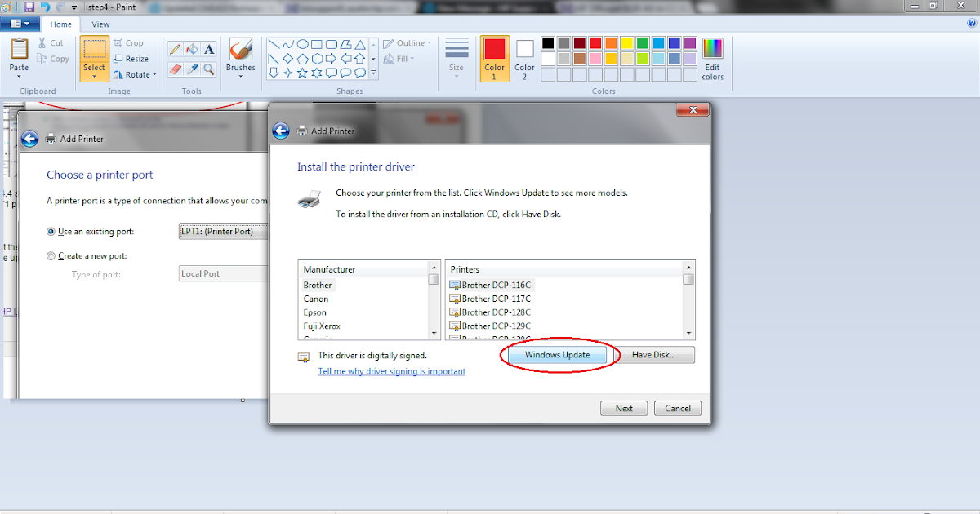980x514 pixels.
Task: Switch to the View ribbon tab
Action: [x=100, y=24]
